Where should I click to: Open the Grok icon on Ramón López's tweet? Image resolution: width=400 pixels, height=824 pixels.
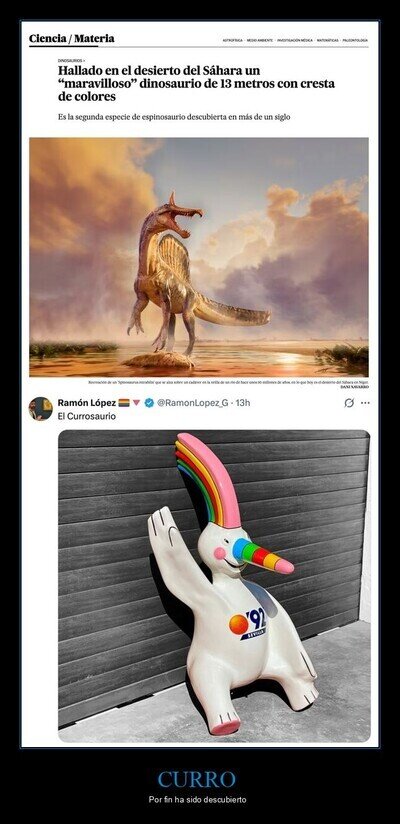tap(349, 403)
